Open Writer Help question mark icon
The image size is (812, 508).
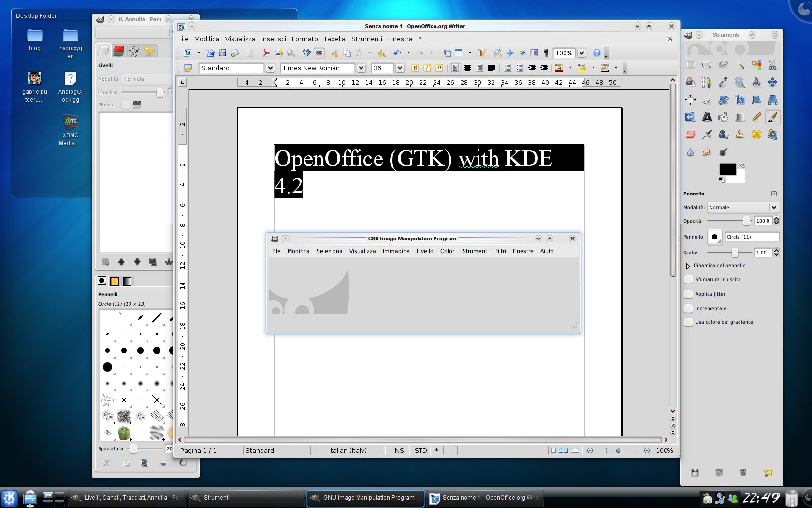[x=597, y=53]
